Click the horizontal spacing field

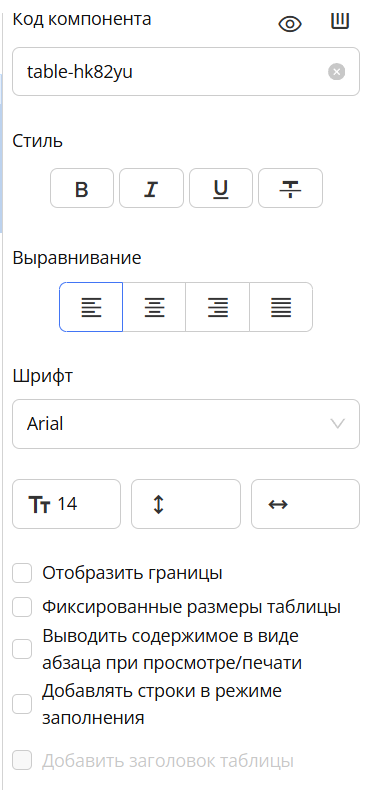(x=305, y=504)
